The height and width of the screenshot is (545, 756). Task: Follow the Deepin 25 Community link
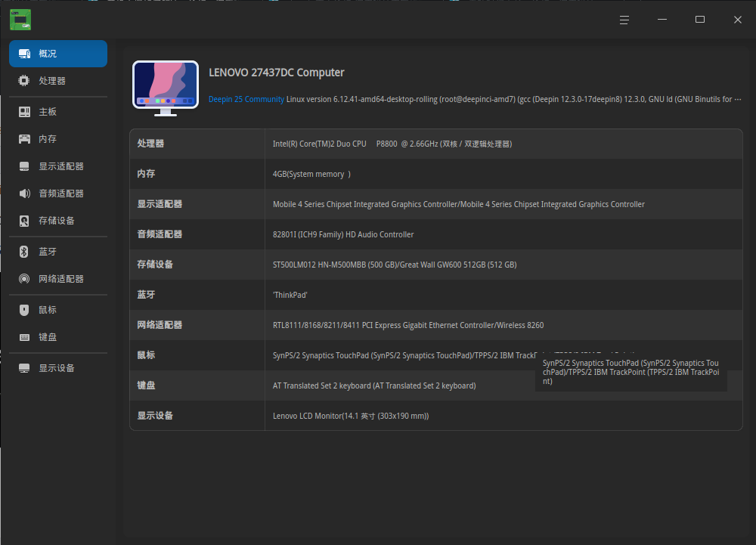click(x=246, y=99)
